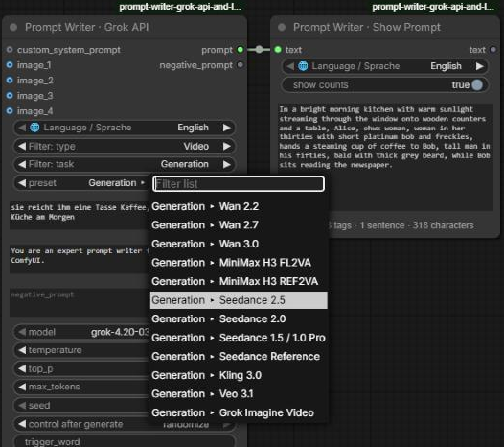
Task: Click left arrow of preset widget
Action: [22, 183]
